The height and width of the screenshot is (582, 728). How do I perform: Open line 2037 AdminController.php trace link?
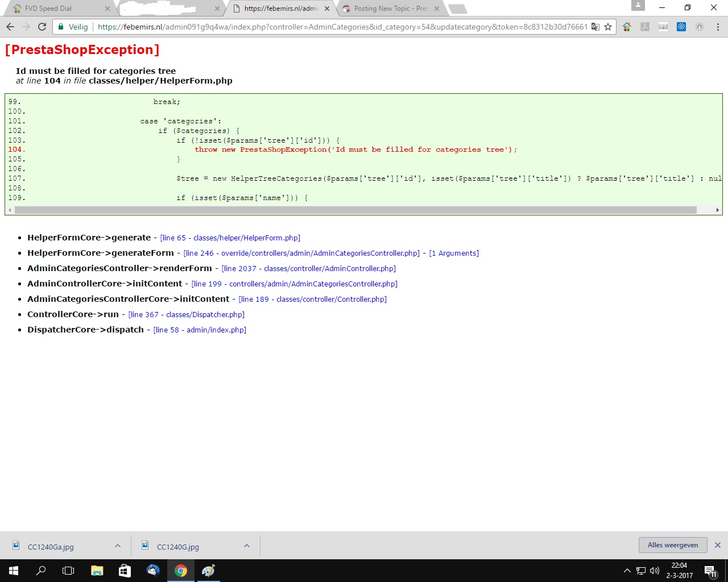click(x=309, y=269)
